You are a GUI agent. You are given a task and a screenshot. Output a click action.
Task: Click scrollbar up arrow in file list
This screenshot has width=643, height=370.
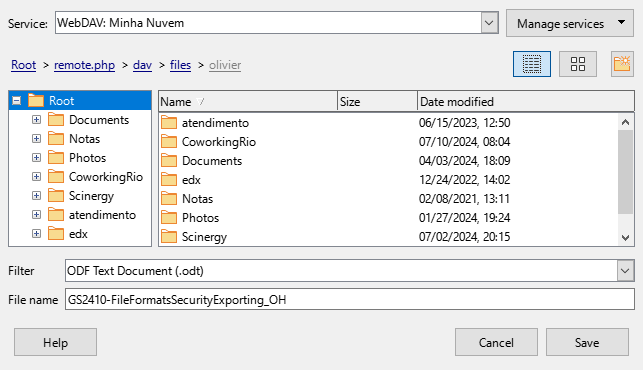point(625,122)
